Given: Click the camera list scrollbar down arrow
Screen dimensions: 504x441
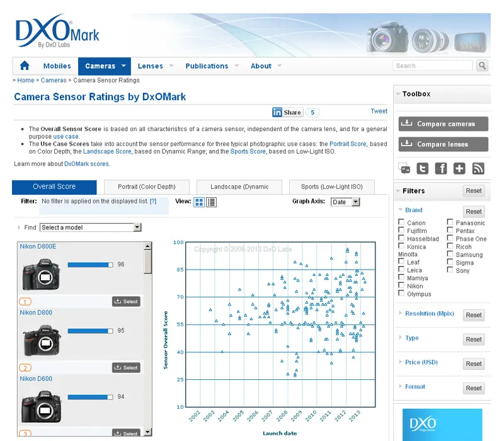Looking at the screenshot, I should [x=147, y=432].
